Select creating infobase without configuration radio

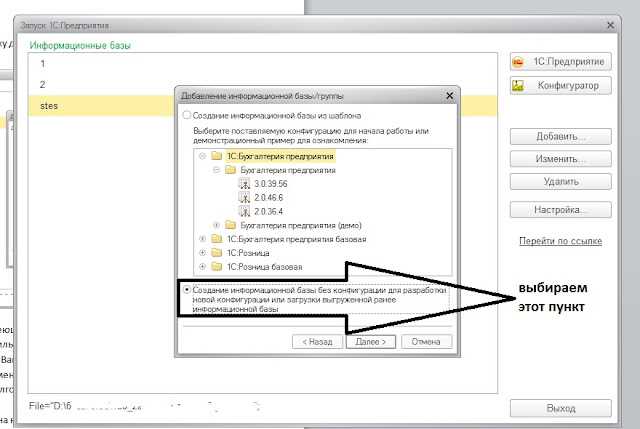187,290
